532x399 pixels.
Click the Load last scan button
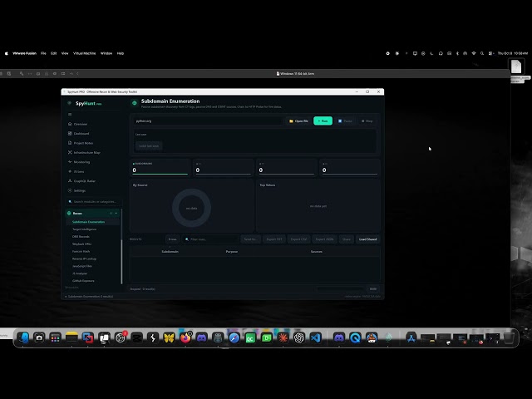149,146
